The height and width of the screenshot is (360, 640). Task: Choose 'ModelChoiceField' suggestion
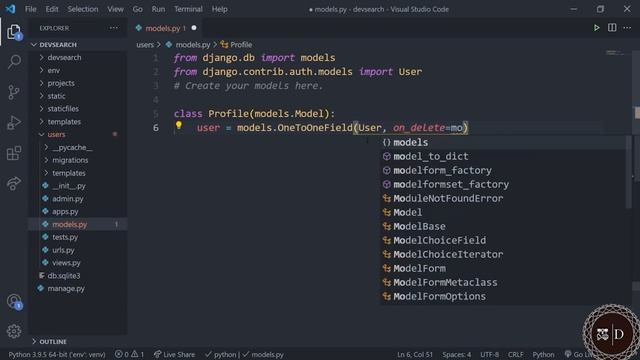pyautogui.click(x=503, y=240)
